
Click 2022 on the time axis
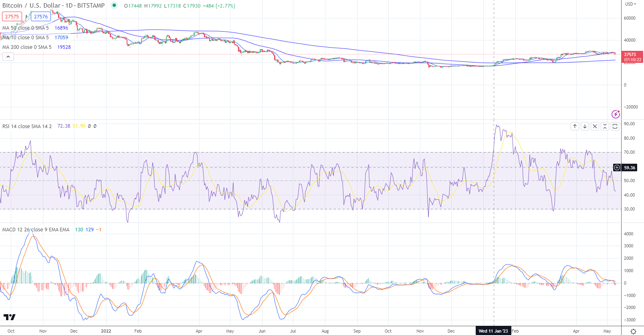click(106, 331)
